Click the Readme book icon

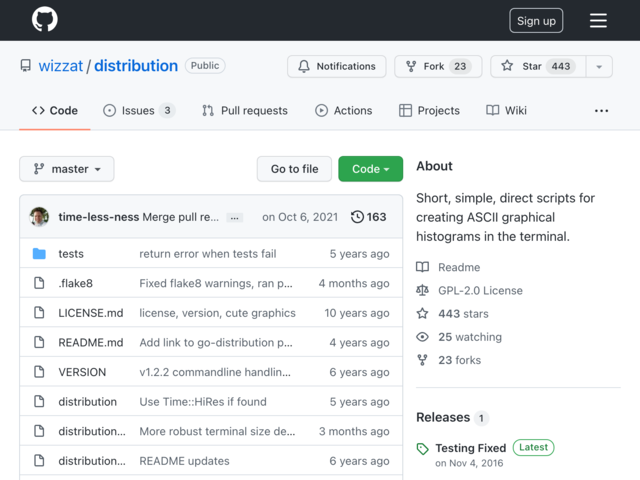(x=423, y=267)
